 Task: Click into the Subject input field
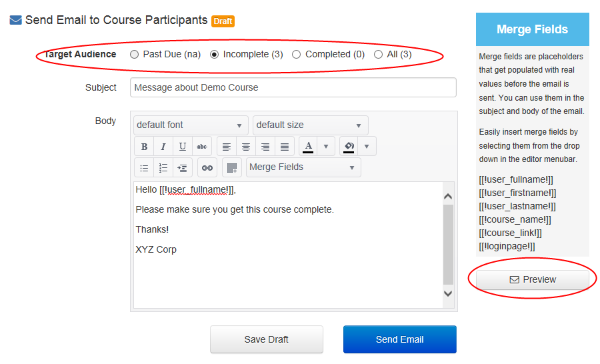pyautogui.click(x=293, y=87)
